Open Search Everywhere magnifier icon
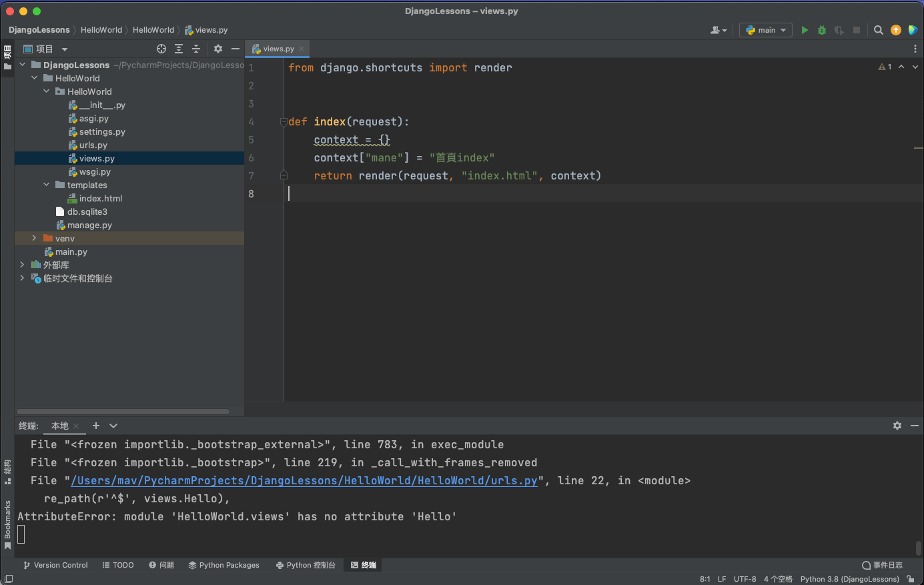Viewport: 924px width, 585px height. 879,30
